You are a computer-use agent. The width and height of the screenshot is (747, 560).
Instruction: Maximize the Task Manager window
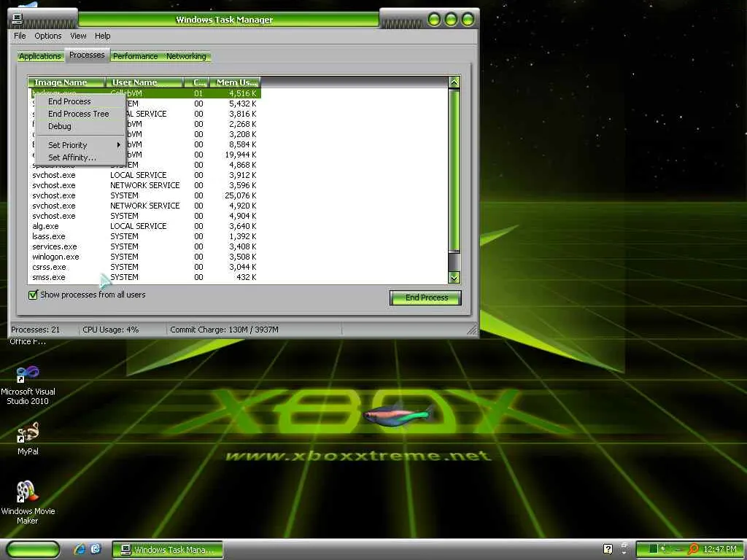click(x=451, y=20)
